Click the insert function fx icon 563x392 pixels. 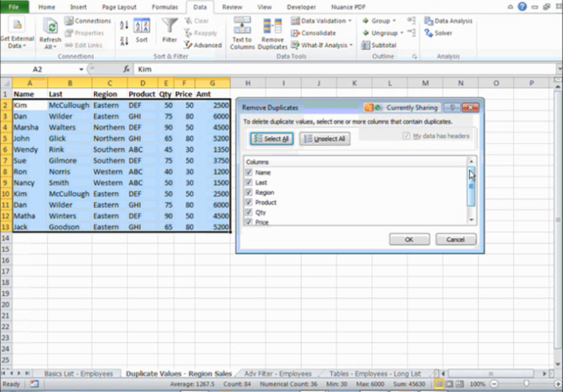(x=126, y=69)
